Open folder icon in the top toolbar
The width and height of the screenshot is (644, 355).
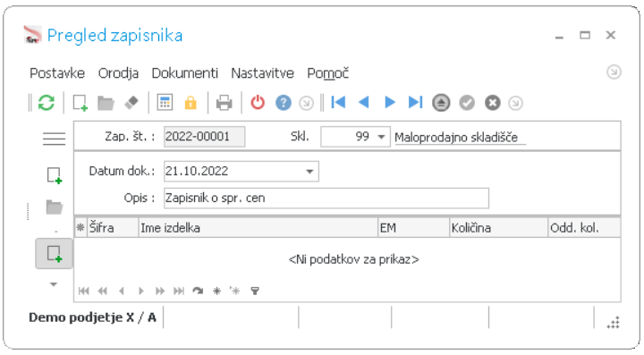106,103
